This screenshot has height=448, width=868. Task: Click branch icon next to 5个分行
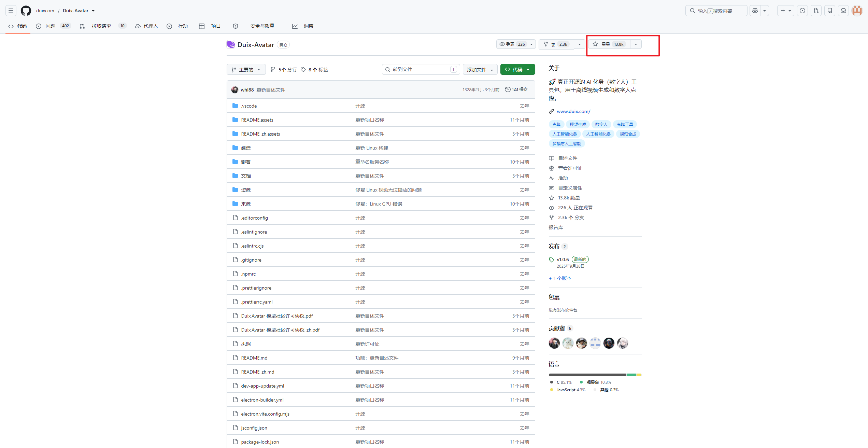(273, 69)
